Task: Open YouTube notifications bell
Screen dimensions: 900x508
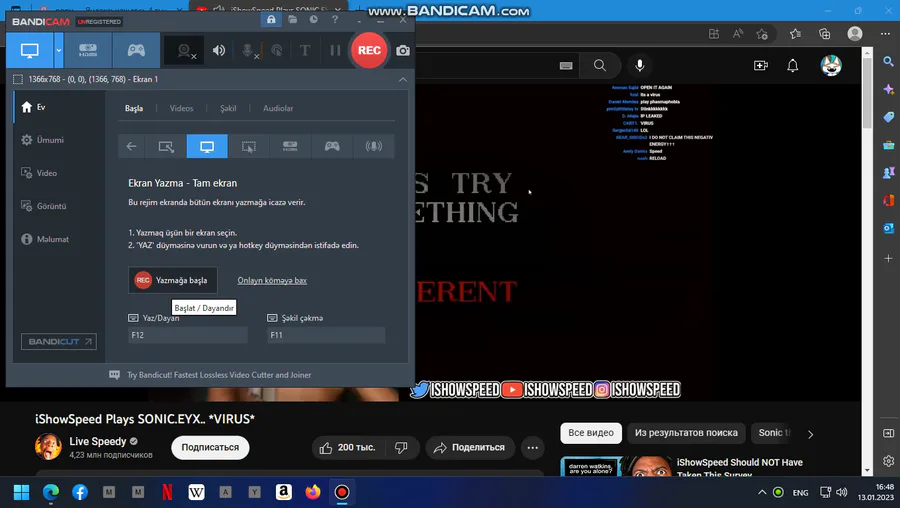Action: click(793, 65)
